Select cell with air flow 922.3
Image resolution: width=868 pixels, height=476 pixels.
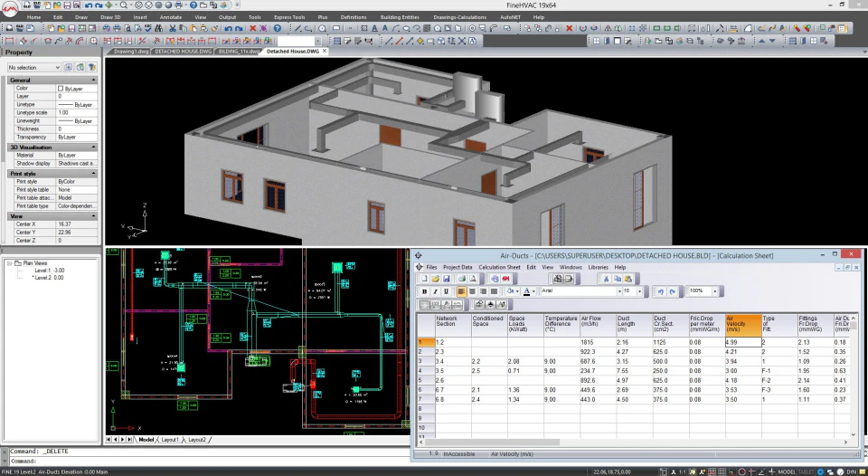(x=598, y=352)
